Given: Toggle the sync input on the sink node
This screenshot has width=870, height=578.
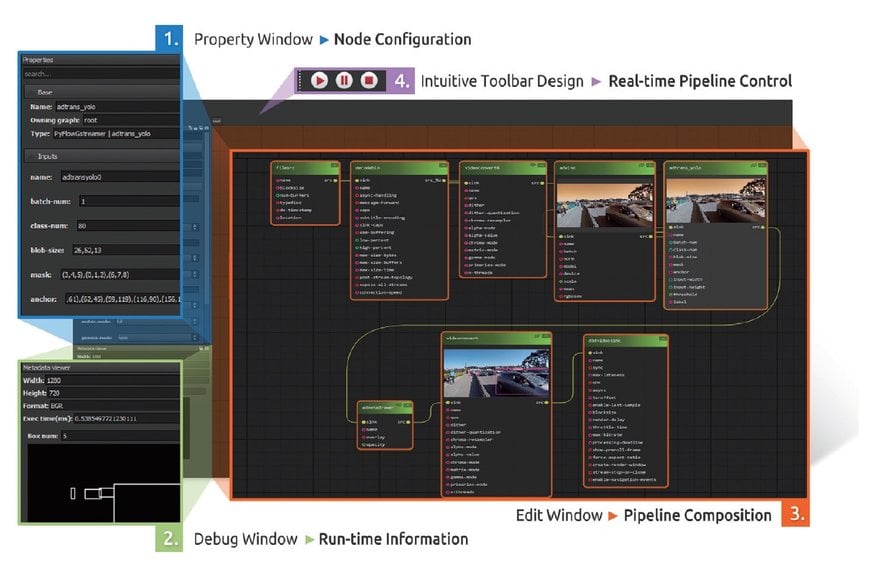Looking at the screenshot, I should point(591,368).
